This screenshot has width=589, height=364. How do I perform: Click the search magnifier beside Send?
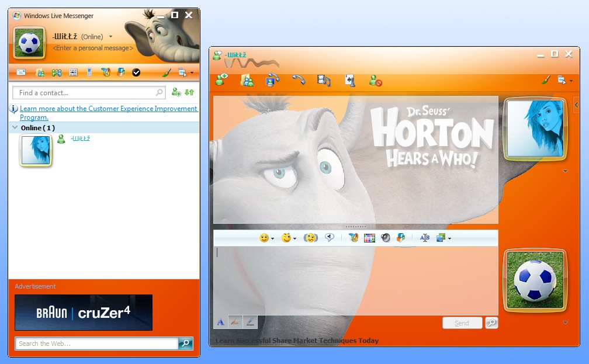[x=491, y=323]
